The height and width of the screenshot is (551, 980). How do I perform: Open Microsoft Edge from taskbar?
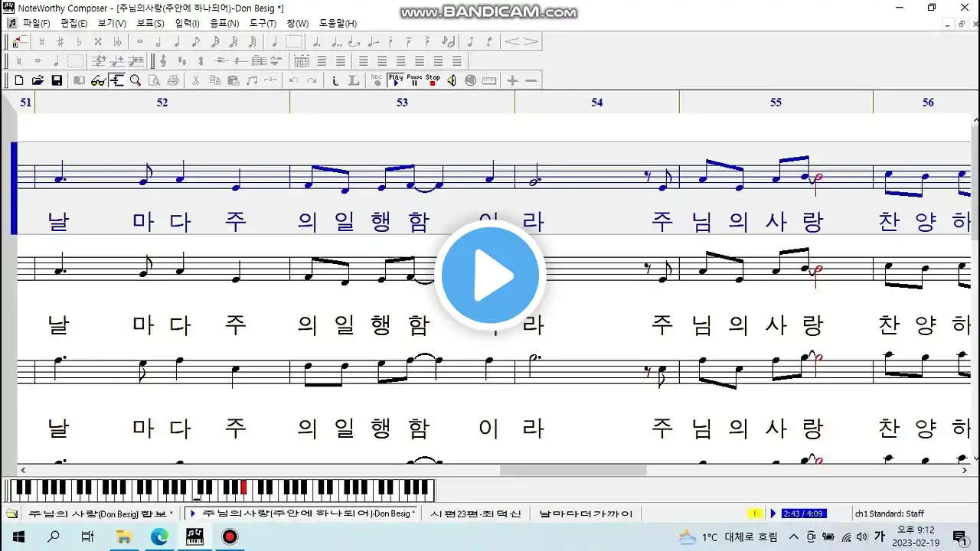(159, 536)
